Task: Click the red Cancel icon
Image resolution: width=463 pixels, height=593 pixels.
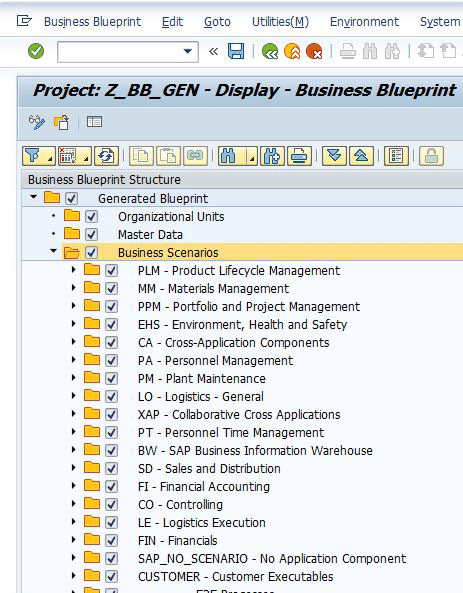Action: [x=314, y=51]
